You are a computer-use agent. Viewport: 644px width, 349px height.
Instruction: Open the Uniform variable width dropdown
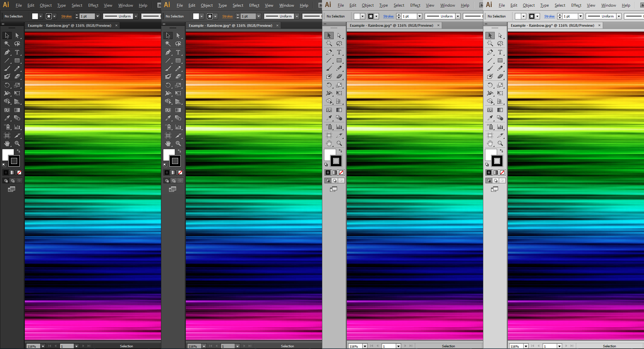(x=136, y=16)
